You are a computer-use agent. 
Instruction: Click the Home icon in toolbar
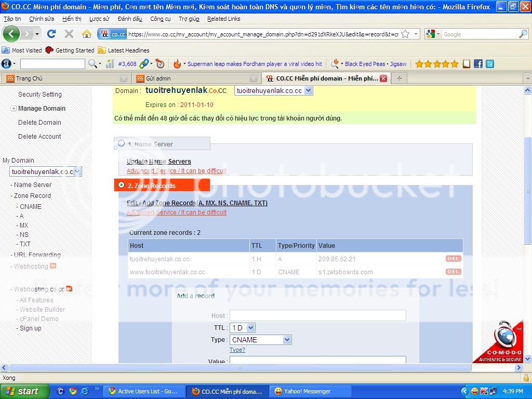[x=87, y=34]
